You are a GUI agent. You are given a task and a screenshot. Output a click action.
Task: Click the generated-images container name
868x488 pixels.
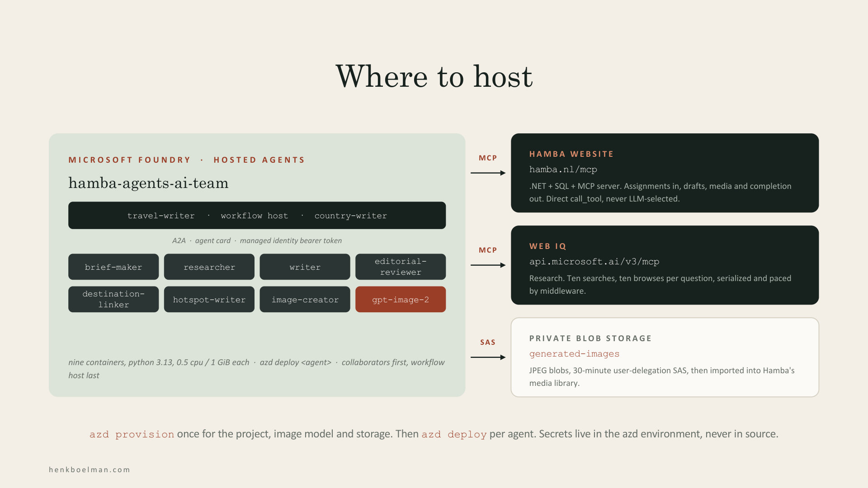(574, 354)
